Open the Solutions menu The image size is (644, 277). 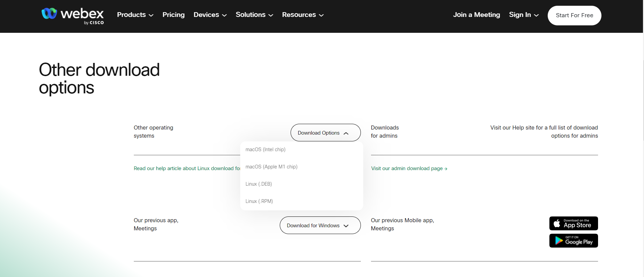point(254,15)
